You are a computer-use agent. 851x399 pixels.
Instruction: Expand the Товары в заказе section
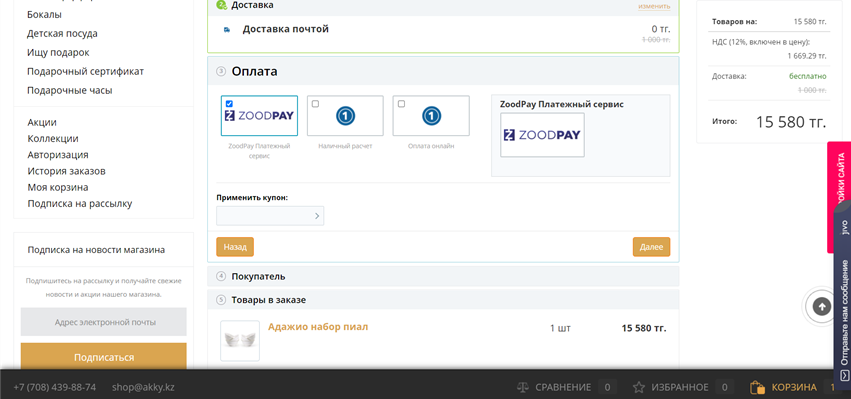point(443,300)
